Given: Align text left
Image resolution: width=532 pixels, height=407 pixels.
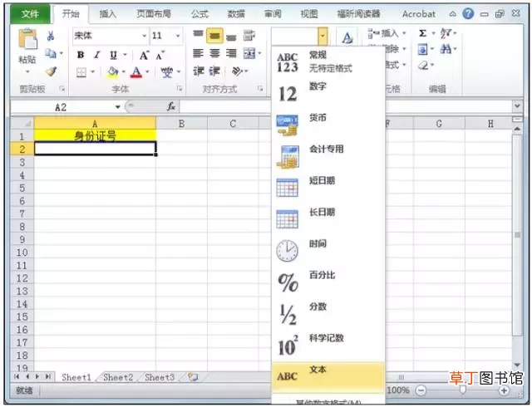Looking at the screenshot, I should pyautogui.click(x=198, y=53).
